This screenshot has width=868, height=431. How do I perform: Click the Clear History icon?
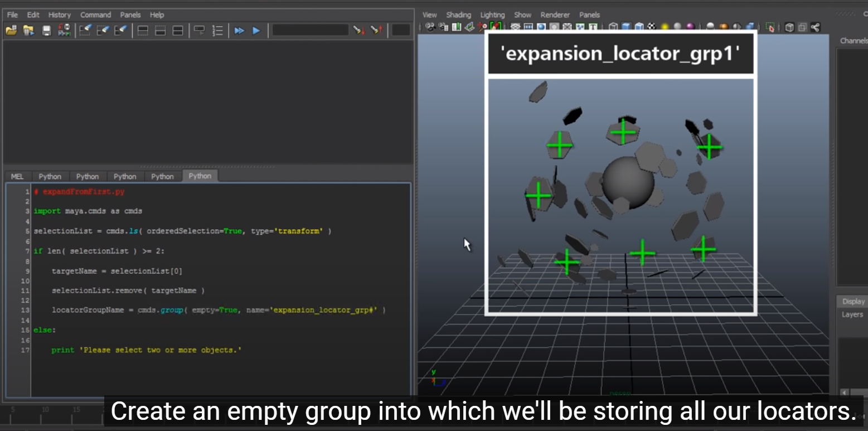click(x=85, y=30)
